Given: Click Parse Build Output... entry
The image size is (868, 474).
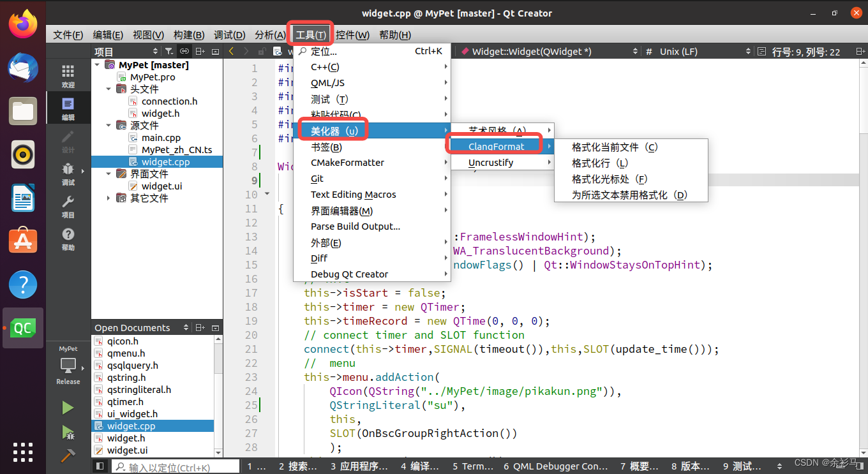Looking at the screenshot, I should (x=372, y=226).
